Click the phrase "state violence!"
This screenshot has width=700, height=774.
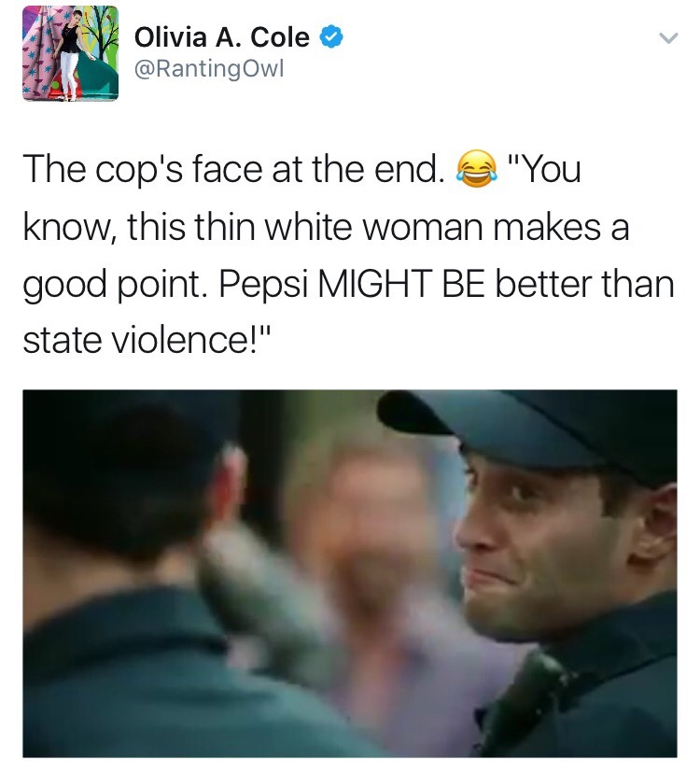click(147, 341)
